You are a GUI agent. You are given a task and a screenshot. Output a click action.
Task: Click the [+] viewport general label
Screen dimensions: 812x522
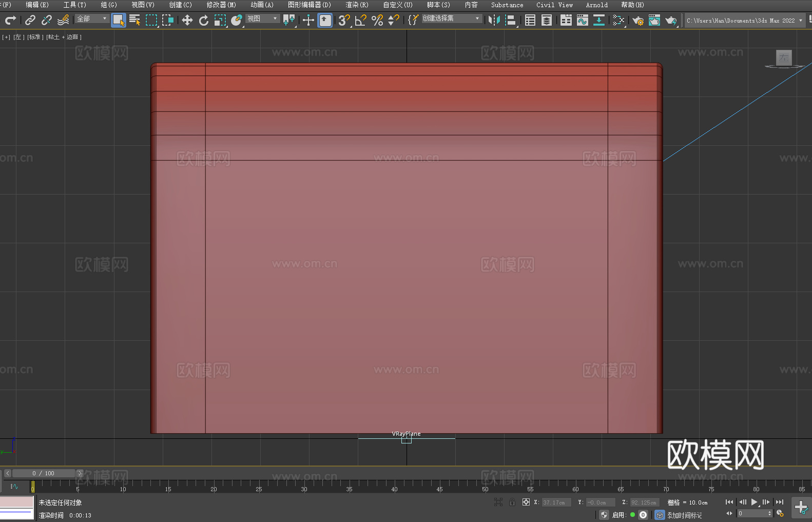[6, 37]
